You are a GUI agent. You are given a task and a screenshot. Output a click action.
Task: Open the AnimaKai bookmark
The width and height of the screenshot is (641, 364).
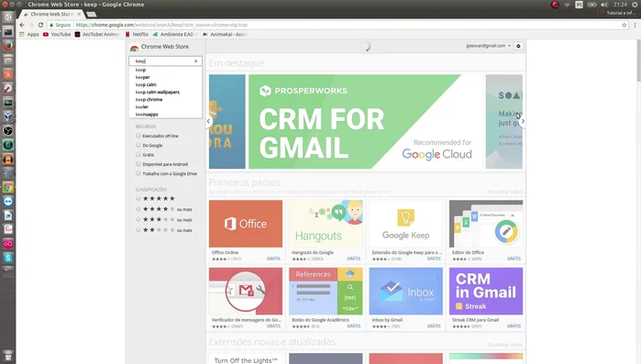[225, 34]
